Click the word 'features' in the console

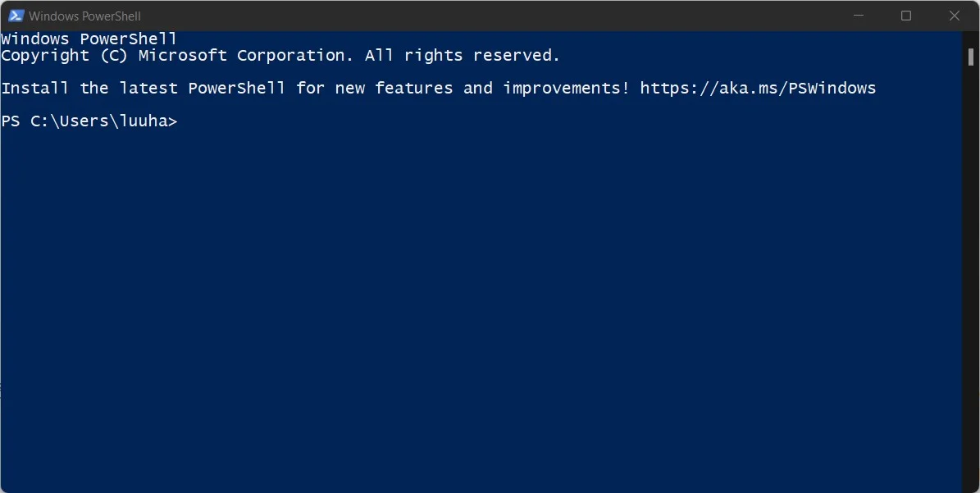click(414, 88)
